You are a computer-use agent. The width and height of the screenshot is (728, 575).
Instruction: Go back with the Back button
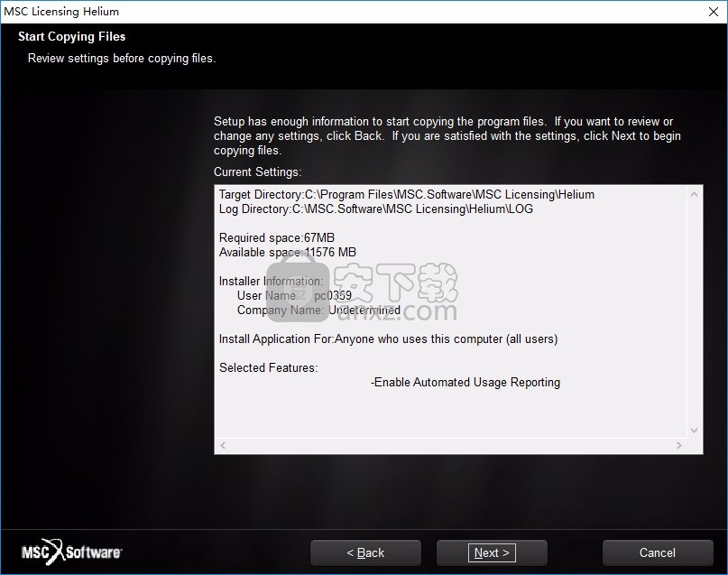[365, 552]
